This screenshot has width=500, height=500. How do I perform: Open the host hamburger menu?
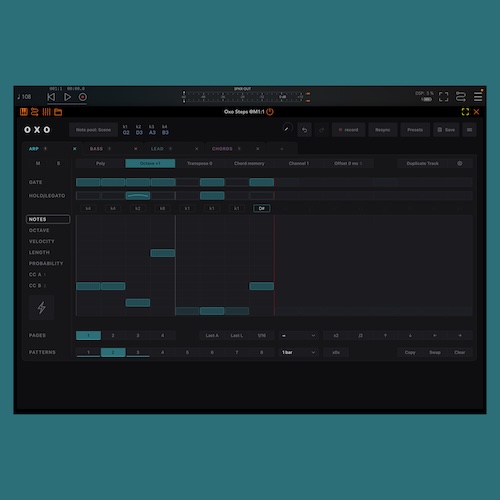478,97
